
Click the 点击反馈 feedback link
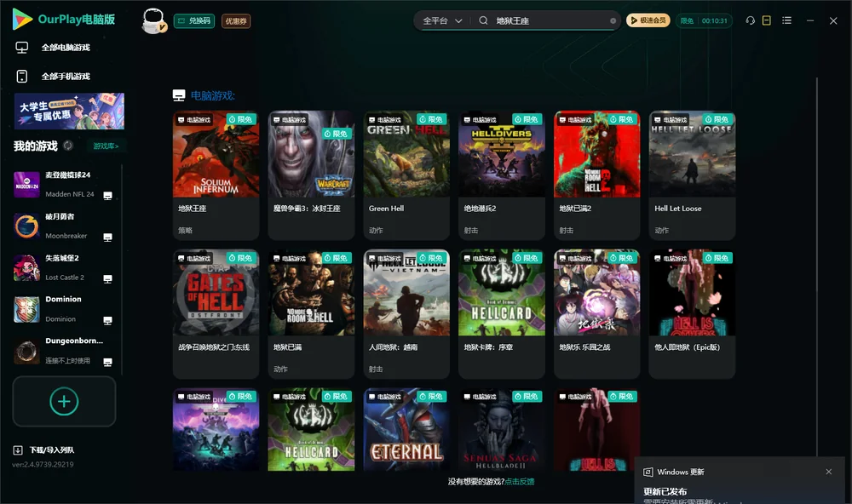(520, 481)
